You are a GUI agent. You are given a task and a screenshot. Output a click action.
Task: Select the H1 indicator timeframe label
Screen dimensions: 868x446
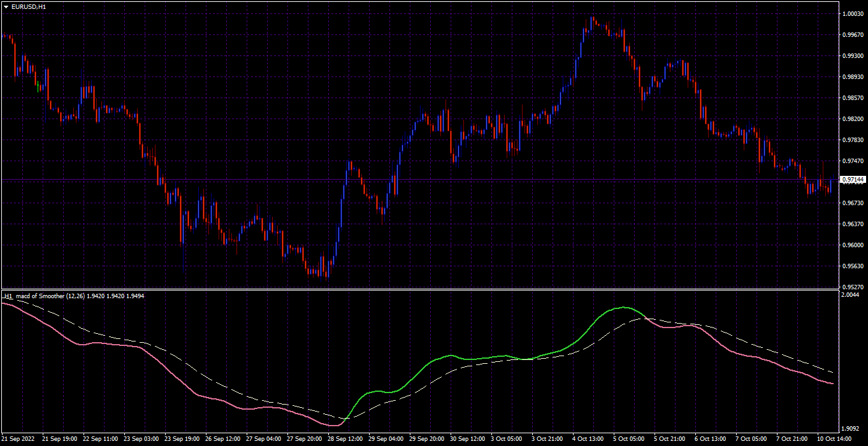(x=8, y=296)
